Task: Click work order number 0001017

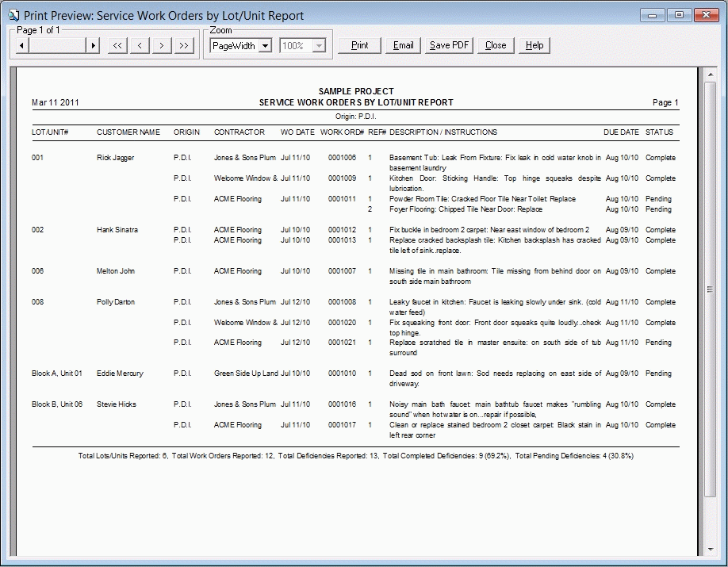Action: [x=342, y=425]
